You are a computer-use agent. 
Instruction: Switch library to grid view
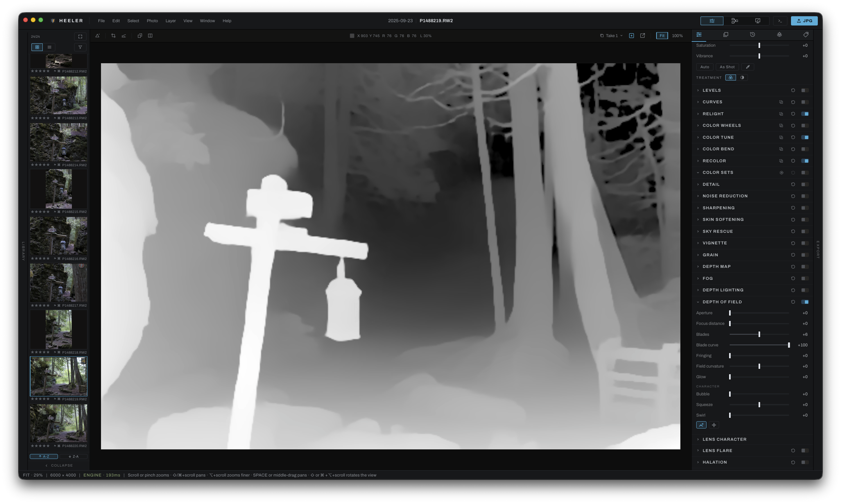pos(37,47)
